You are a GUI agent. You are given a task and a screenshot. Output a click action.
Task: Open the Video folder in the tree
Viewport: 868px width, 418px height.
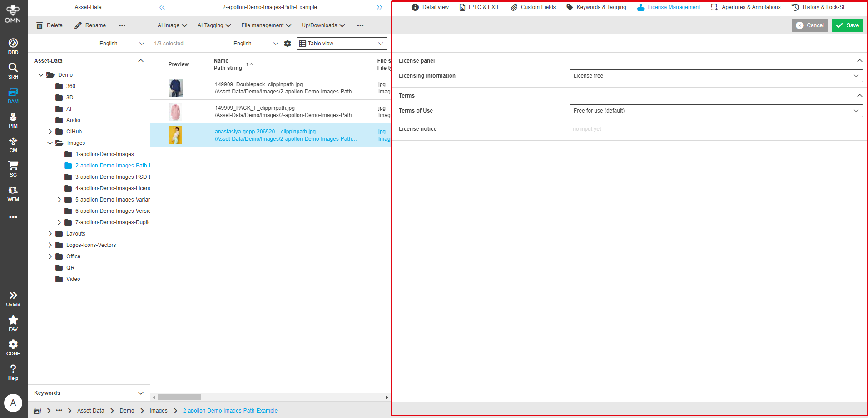(x=73, y=279)
